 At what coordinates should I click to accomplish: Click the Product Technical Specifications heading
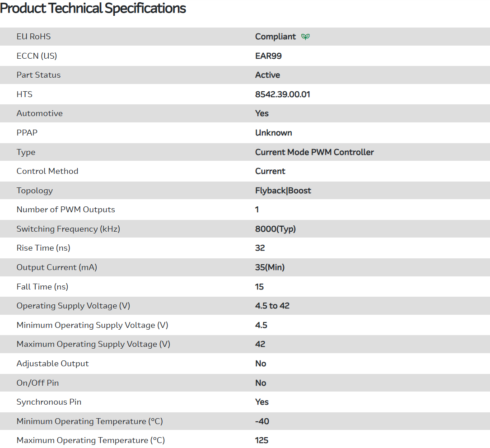(x=93, y=8)
